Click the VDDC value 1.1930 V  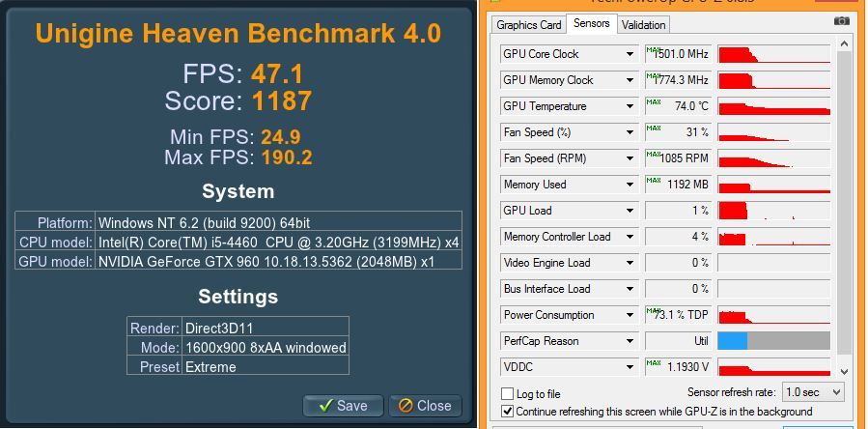[x=678, y=367]
